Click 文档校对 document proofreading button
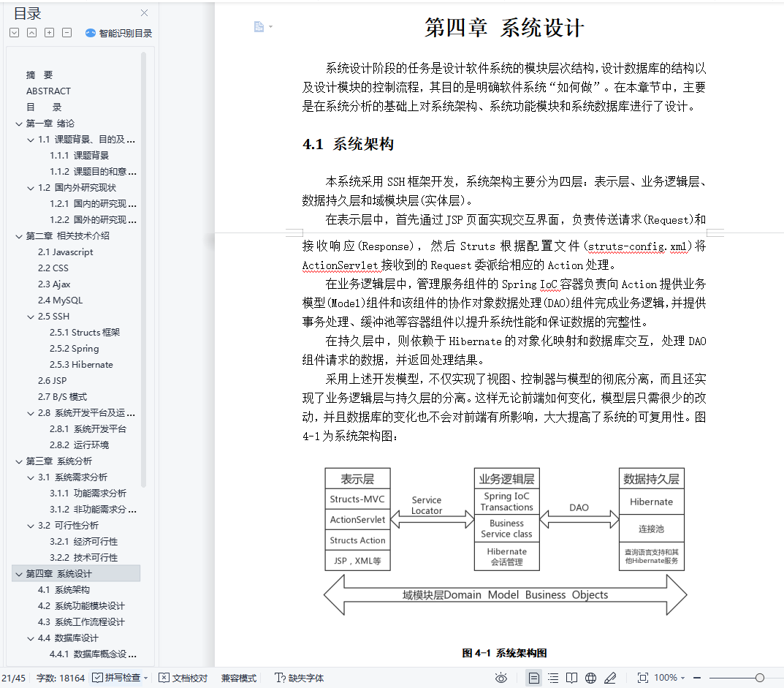Viewport: 784px width, 688px height. click(x=183, y=678)
